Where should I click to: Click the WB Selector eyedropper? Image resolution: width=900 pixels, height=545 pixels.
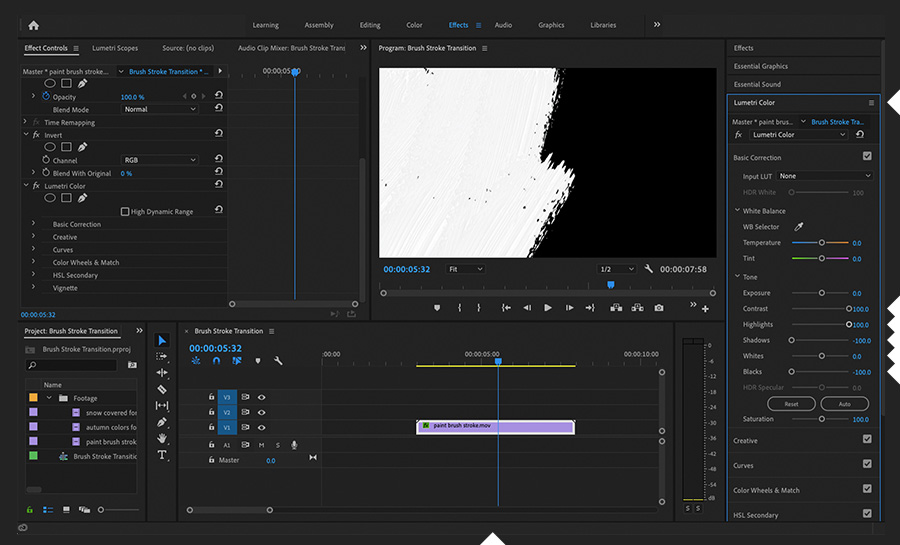click(799, 227)
